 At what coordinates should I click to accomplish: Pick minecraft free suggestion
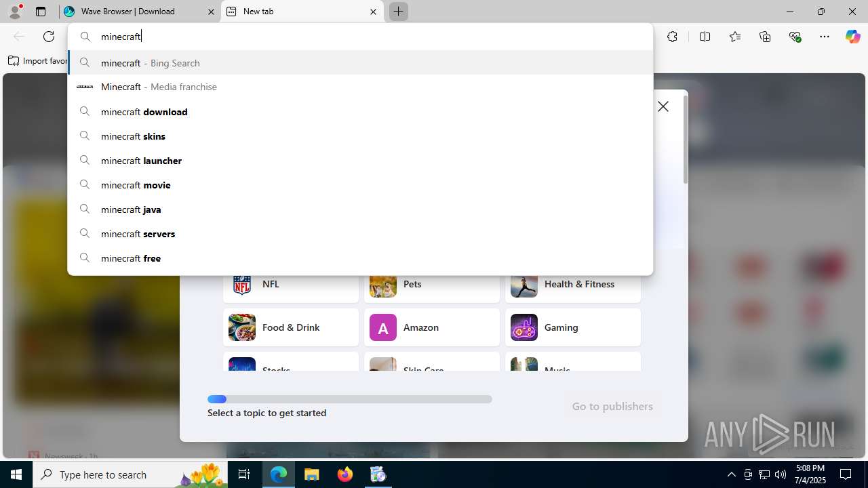point(360,258)
